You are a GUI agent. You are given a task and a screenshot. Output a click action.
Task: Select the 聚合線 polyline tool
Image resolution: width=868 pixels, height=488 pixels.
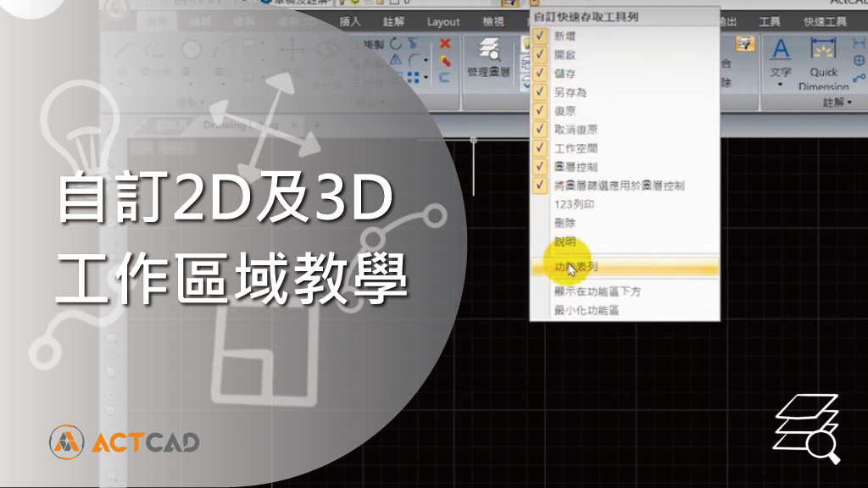click(156, 58)
